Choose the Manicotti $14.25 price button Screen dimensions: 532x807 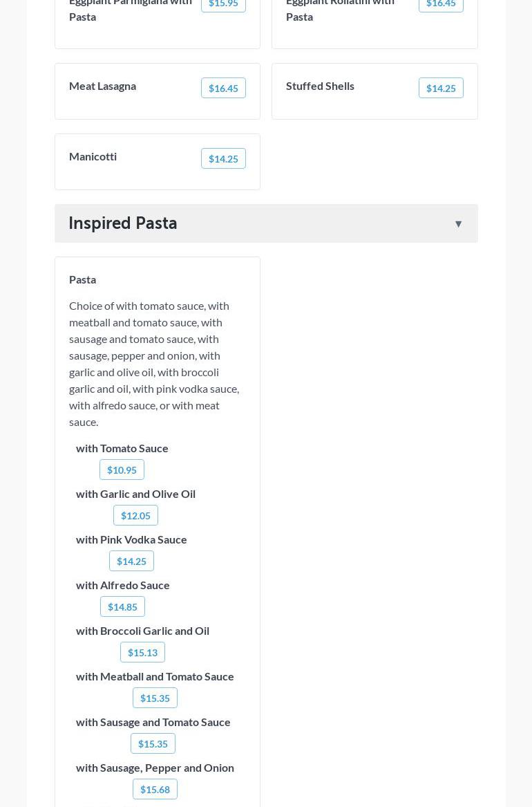tap(223, 158)
